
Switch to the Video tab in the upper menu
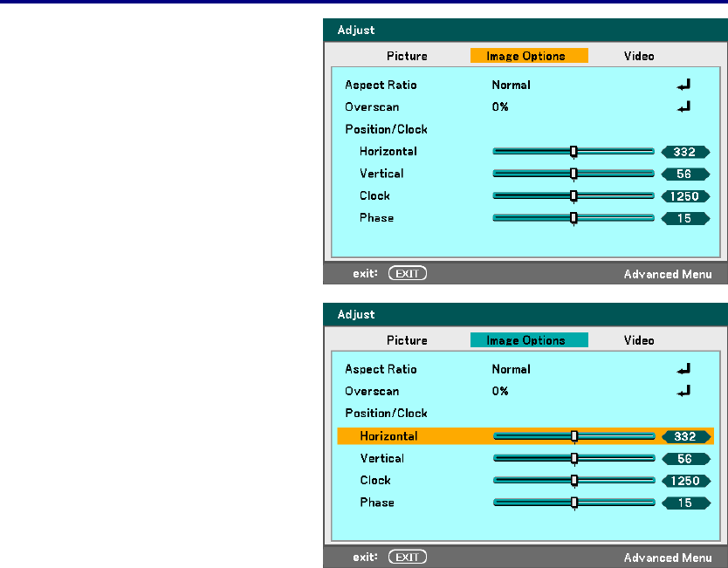[x=639, y=56]
